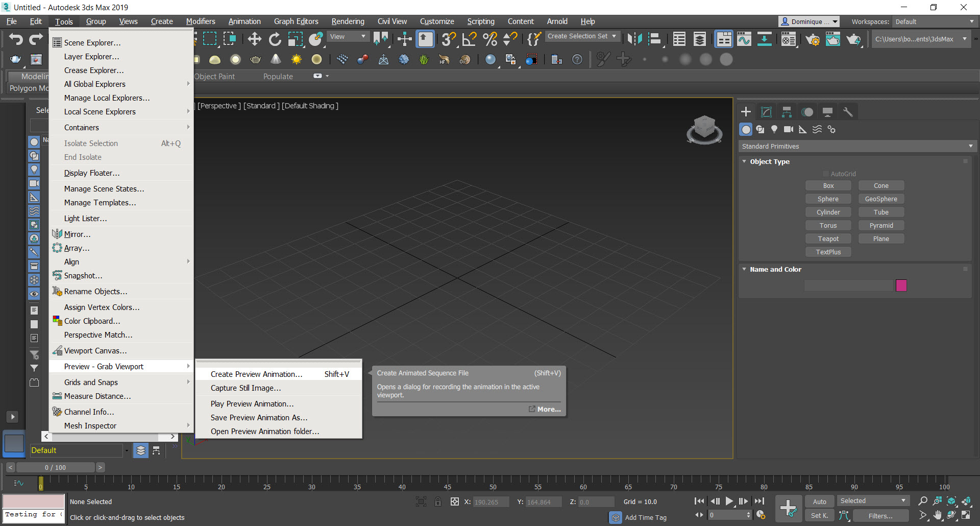Click the Pan View hand icon
The width and height of the screenshot is (980, 526).
938,515
